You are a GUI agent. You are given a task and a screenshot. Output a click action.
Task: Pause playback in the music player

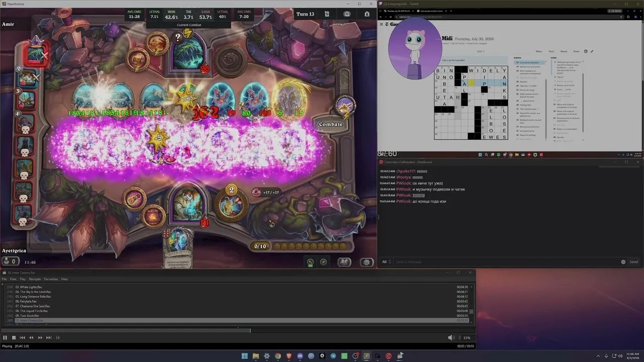click(x=5, y=338)
